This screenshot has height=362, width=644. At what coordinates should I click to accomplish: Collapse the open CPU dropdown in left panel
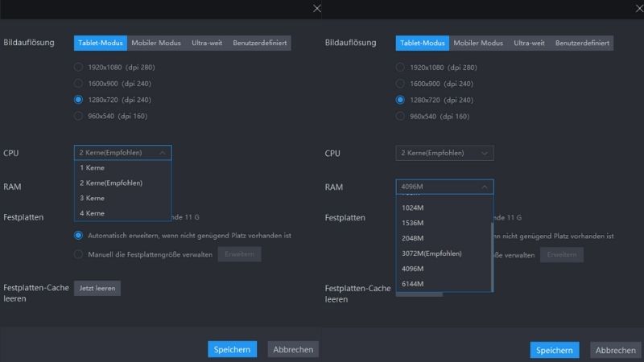pyautogui.click(x=123, y=153)
